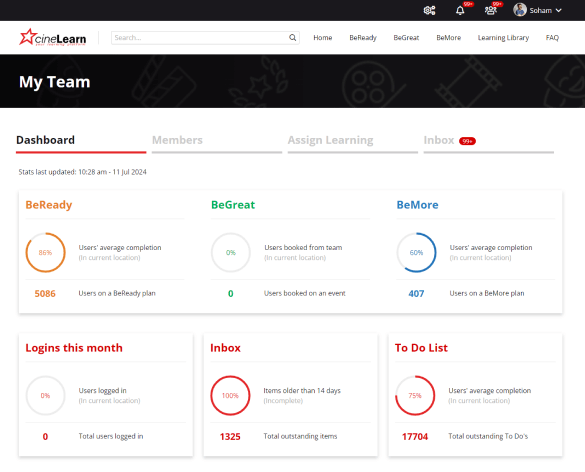Click the 407 BeMore plan users count
This screenshot has height=472, width=585.
[x=416, y=294]
